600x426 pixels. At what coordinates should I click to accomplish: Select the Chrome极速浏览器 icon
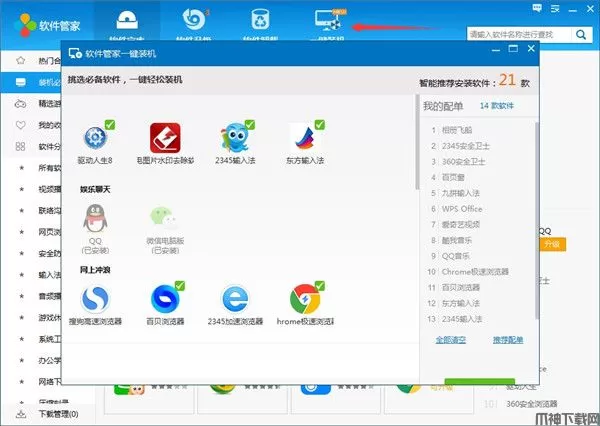pyautogui.click(x=305, y=299)
